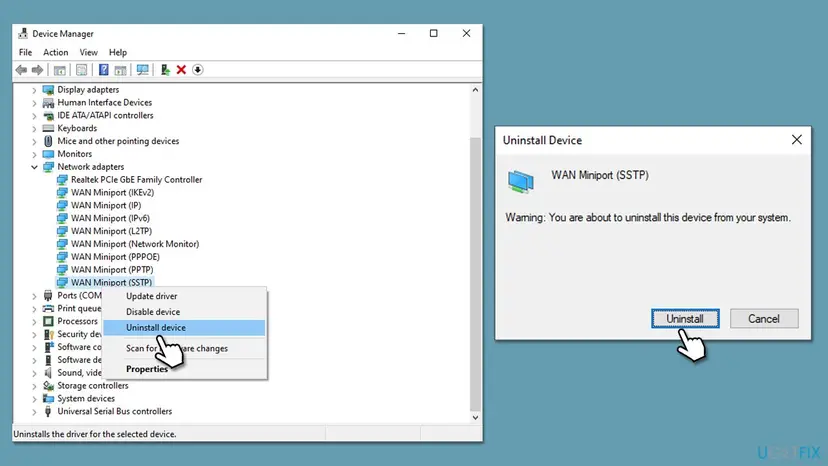
Task: Toggle the show/hide console tree toolbar icon
Action: 60,70
